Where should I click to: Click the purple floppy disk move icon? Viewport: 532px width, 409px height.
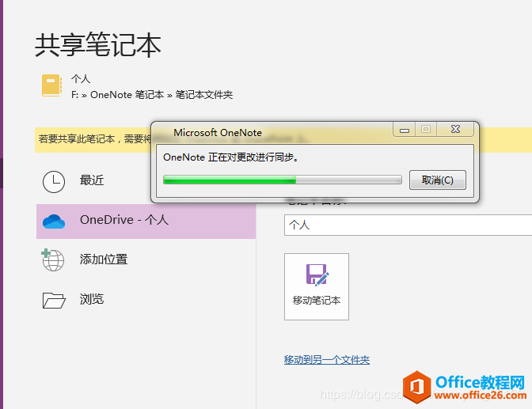coord(317,275)
